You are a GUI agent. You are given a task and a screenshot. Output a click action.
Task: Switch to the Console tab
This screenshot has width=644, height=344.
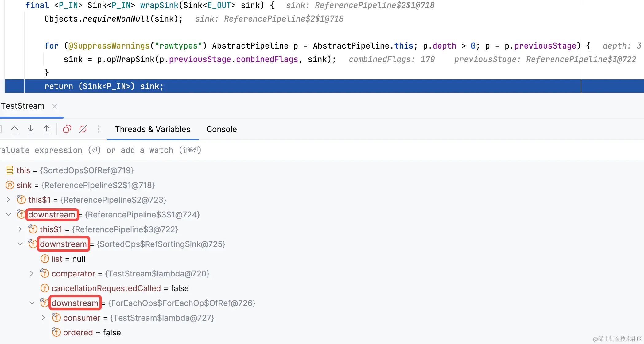[x=221, y=129]
